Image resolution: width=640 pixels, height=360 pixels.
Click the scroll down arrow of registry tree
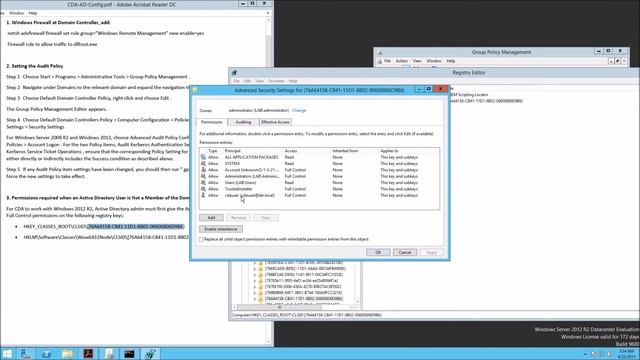click(358, 302)
